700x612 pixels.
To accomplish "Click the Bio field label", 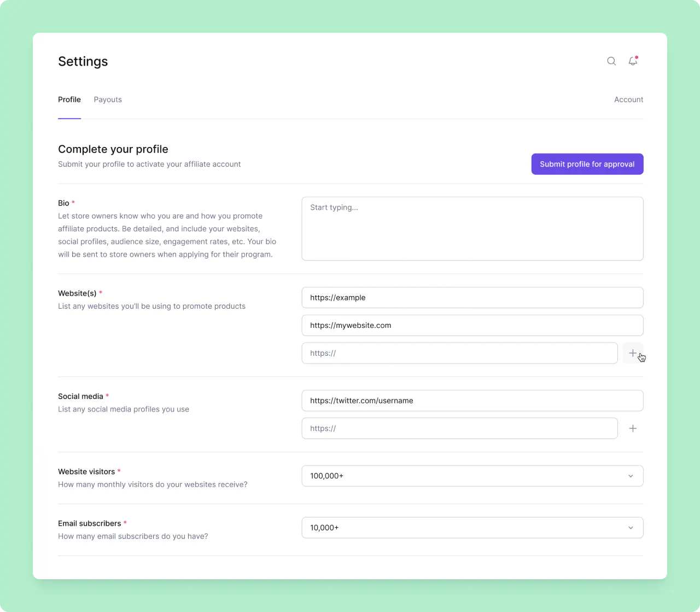I will coord(63,203).
